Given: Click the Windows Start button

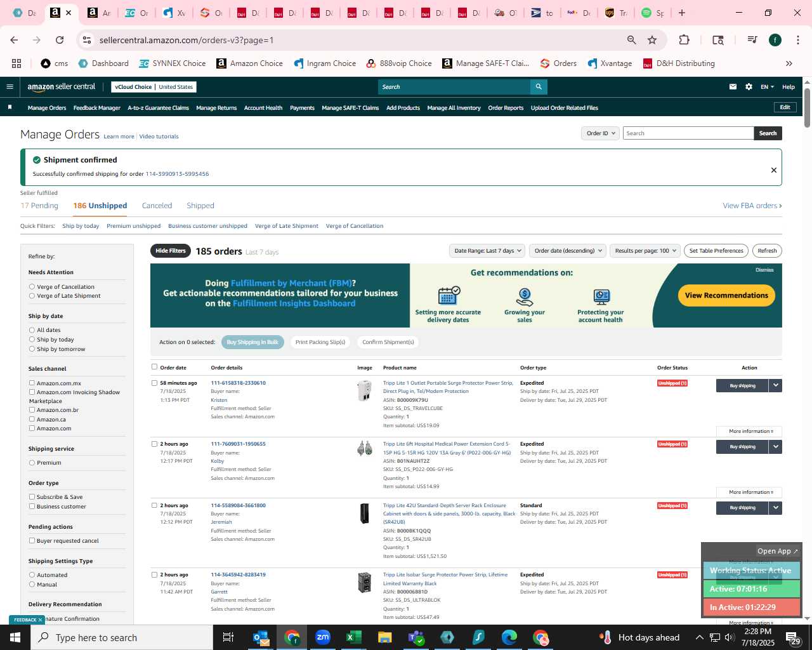Looking at the screenshot, I should click(x=15, y=637).
